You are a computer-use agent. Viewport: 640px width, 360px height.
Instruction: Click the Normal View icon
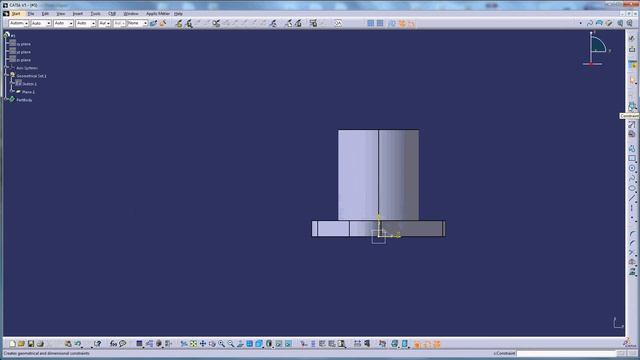pyautogui.click(x=240, y=344)
